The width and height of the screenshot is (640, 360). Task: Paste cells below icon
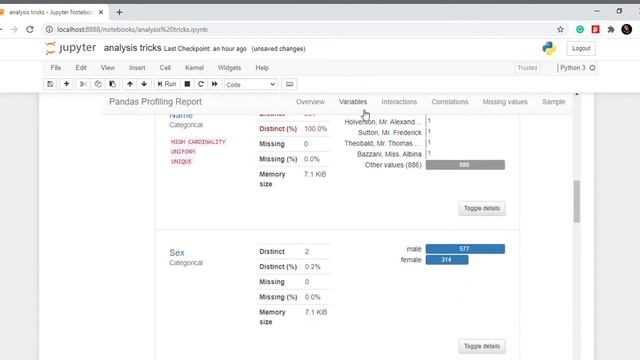(112, 84)
